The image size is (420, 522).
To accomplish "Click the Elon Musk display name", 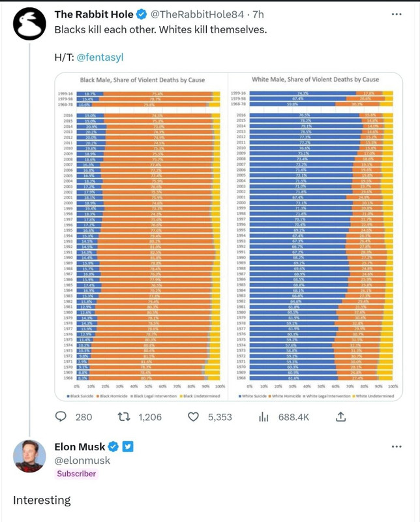I will (80, 447).
